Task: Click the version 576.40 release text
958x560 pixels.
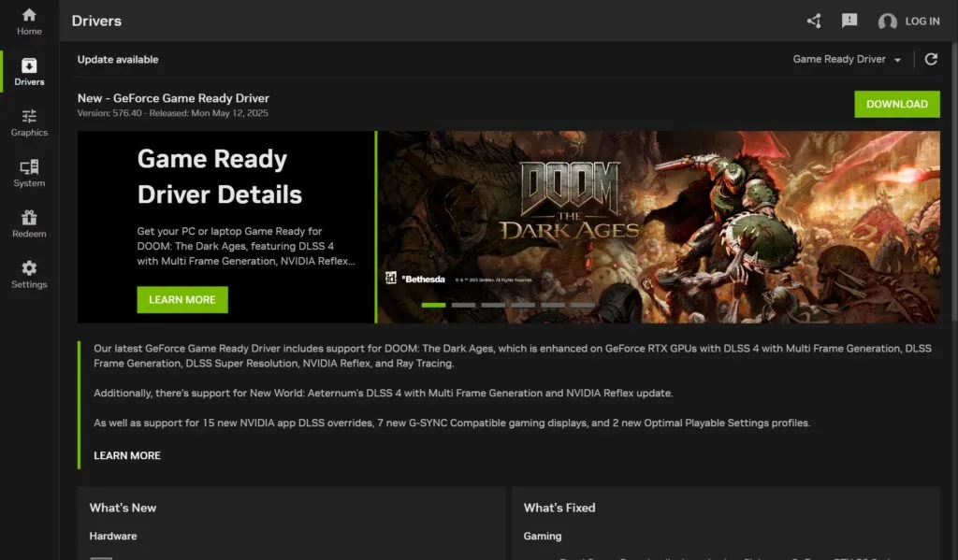Action: coord(172,113)
